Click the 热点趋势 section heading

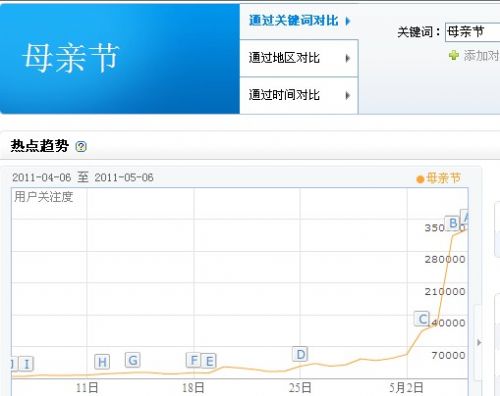[40, 146]
